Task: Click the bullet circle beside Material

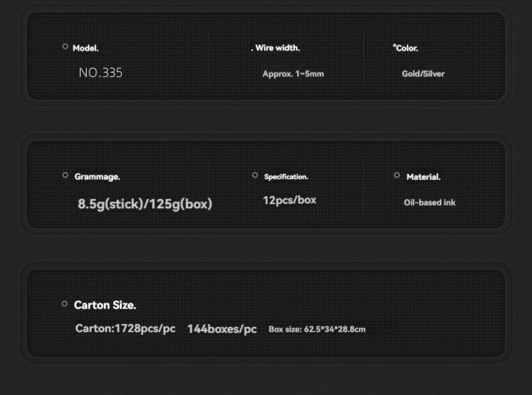Action: (397, 175)
